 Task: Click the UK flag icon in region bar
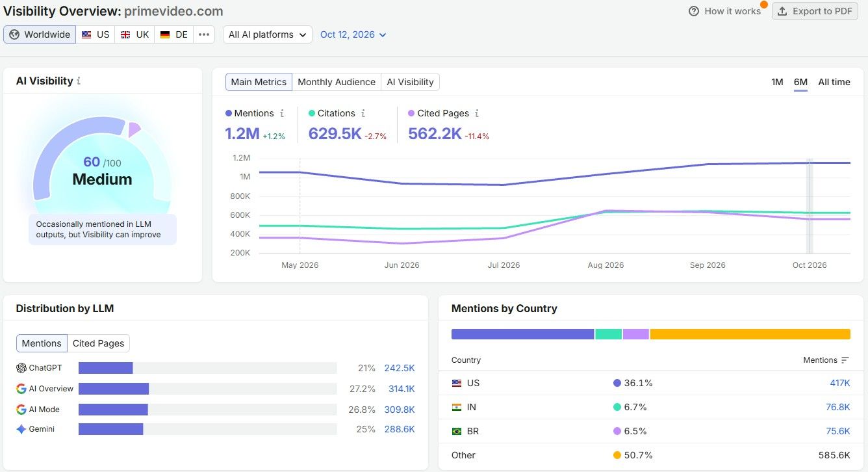pos(125,34)
